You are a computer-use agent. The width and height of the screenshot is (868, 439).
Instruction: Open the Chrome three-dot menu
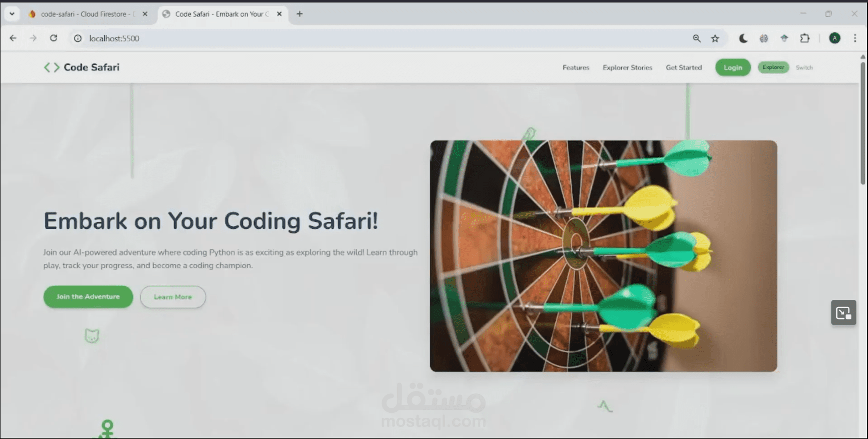[855, 38]
